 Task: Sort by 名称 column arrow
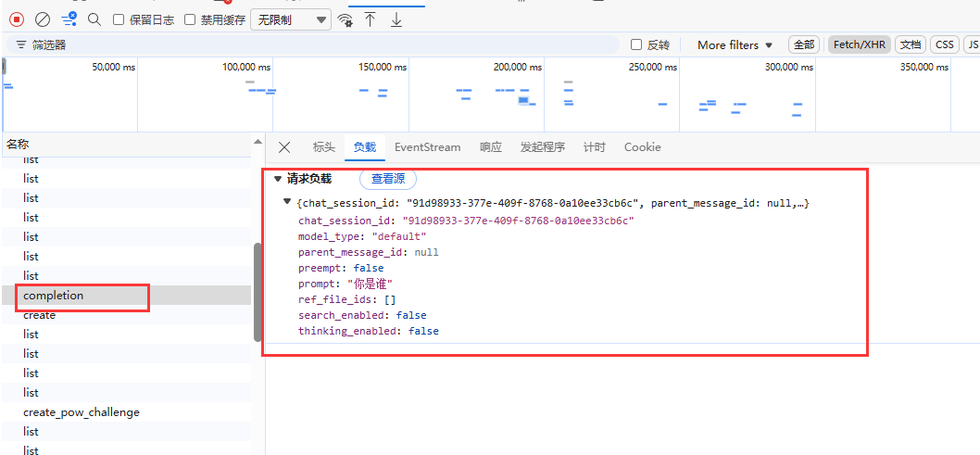tap(258, 142)
